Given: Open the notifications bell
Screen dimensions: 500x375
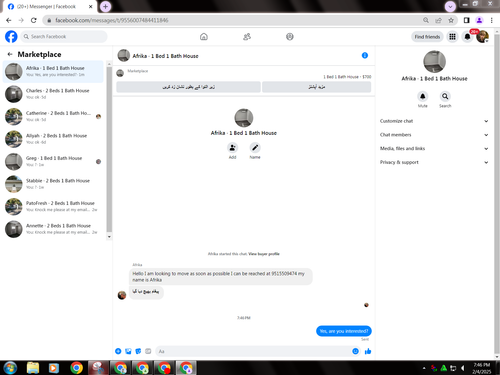Looking at the screenshot, I should (467, 37).
